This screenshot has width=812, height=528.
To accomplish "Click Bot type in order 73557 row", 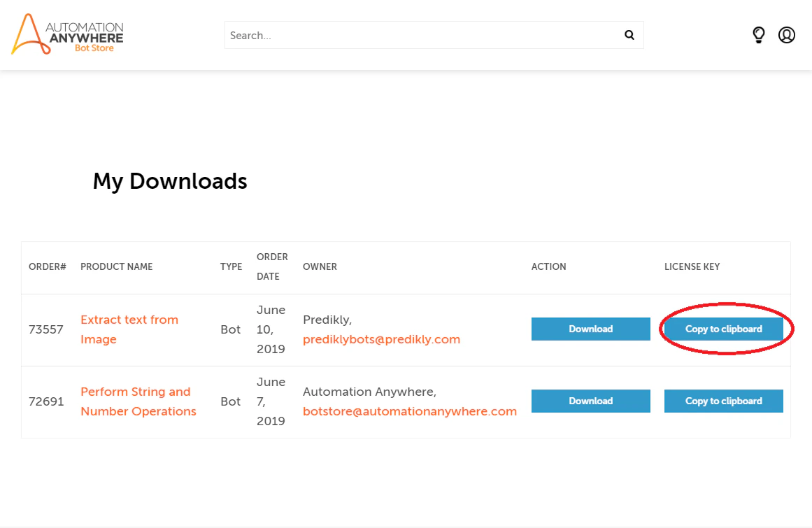I will (230, 329).
